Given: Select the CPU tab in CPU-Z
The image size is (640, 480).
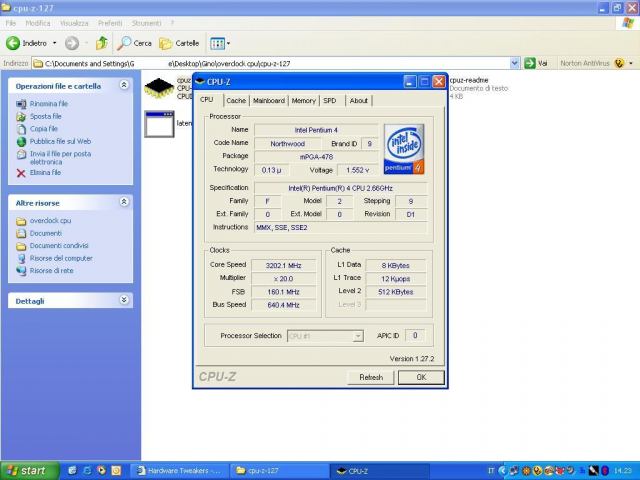Looking at the screenshot, I should (x=207, y=100).
